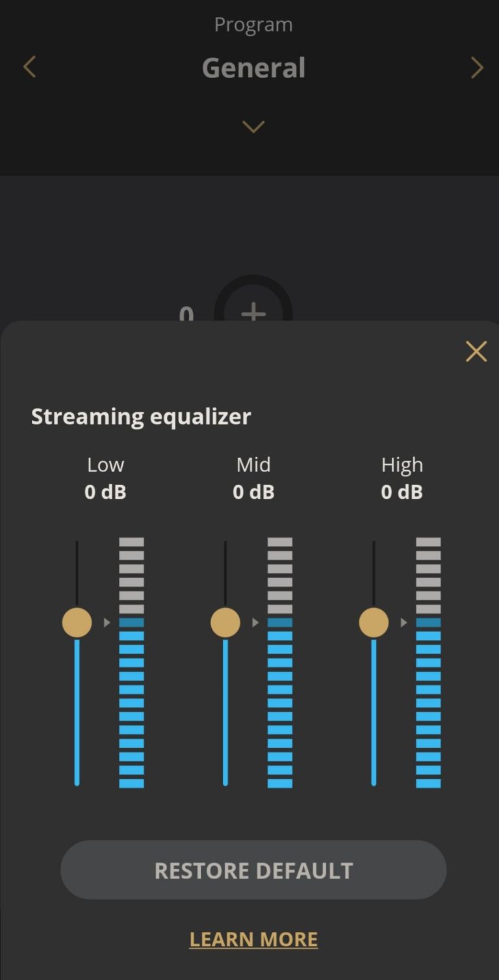Click the bottom blue segment of Low meter
The width and height of the screenshot is (499, 980).
131,783
